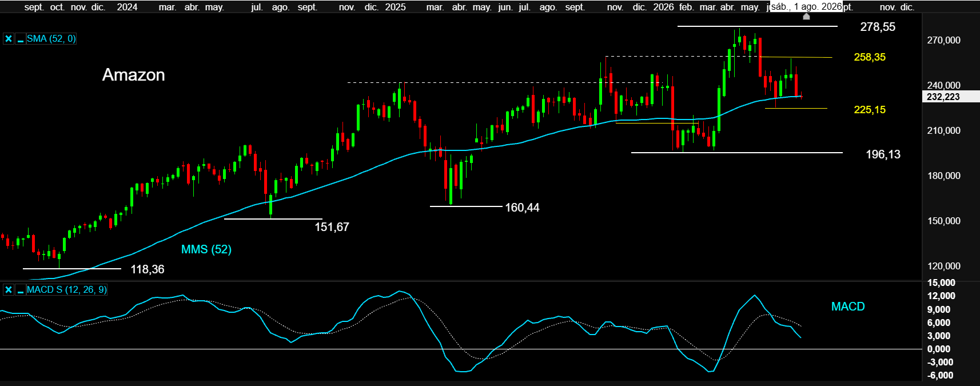The height and width of the screenshot is (386, 980).
Task: Open the MACD S (12, 26, 9) settings label
Action: [66, 290]
